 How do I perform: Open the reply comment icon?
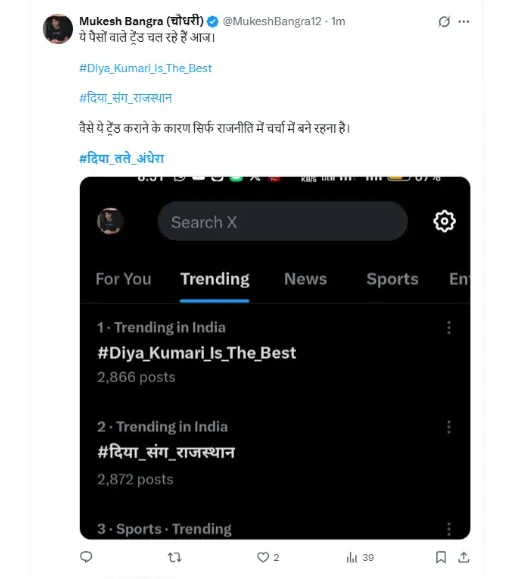click(86, 556)
